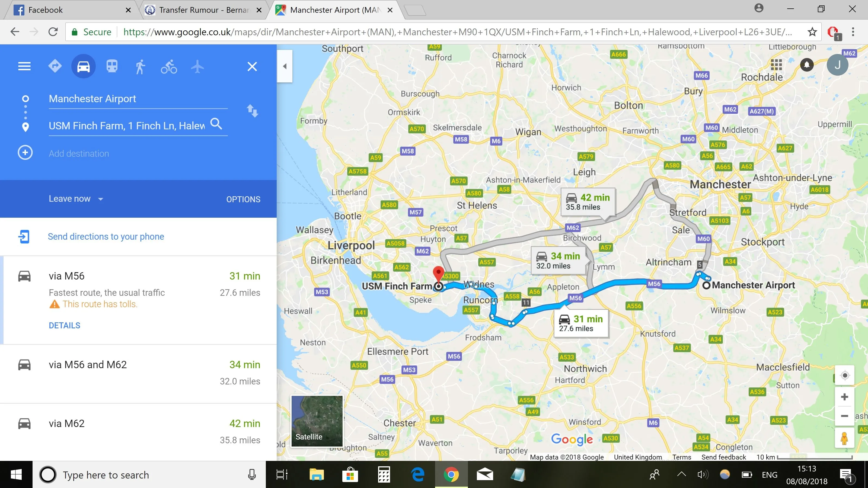Show your location on the map
This screenshot has width=868, height=488.
tap(845, 375)
